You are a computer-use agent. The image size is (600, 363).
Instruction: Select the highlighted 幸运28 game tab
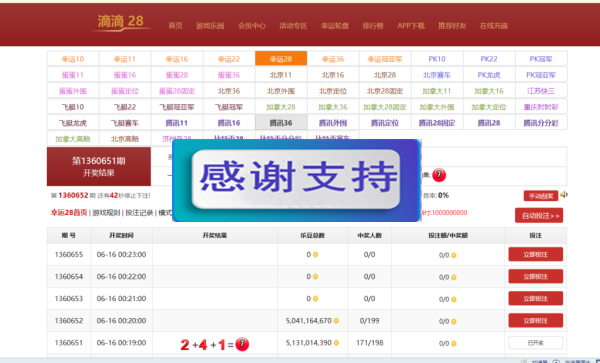tap(281, 59)
